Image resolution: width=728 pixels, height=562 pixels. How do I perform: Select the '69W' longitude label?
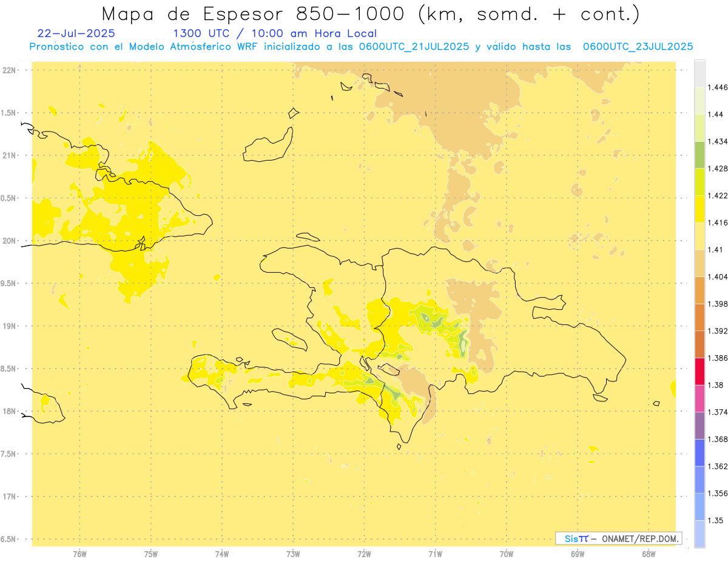click(578, 554)
